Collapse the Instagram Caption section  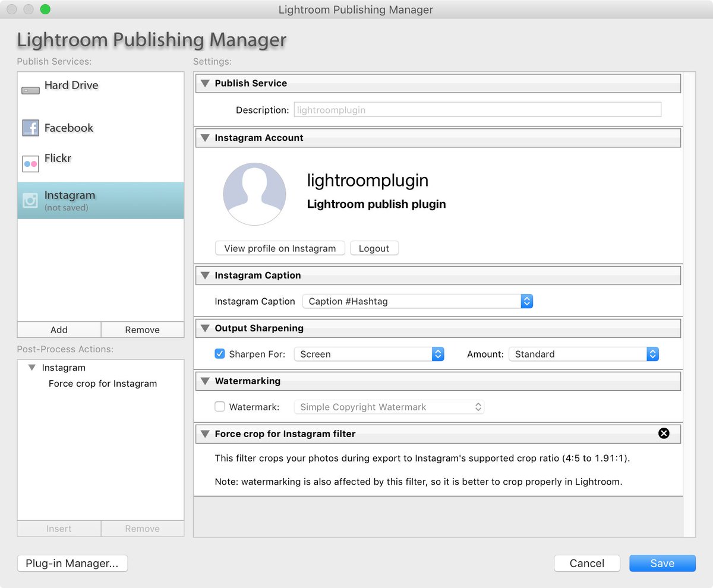[205, 276]
